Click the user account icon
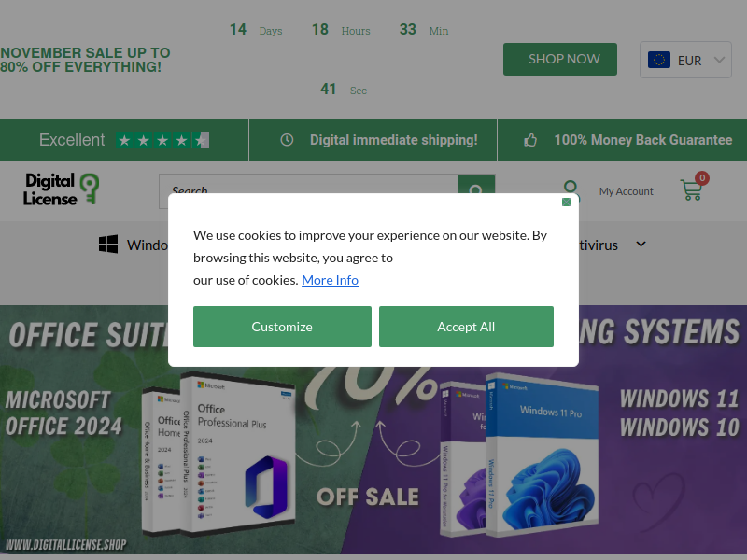 [x=571, y=190]
